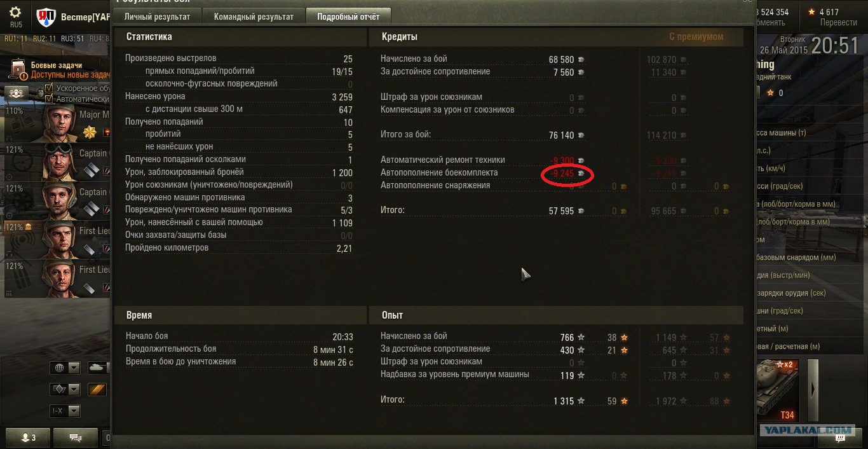This screenshot has width=868, height=449.
Task: Click the gold star next to 4 617
Action: tap(811, 12)
